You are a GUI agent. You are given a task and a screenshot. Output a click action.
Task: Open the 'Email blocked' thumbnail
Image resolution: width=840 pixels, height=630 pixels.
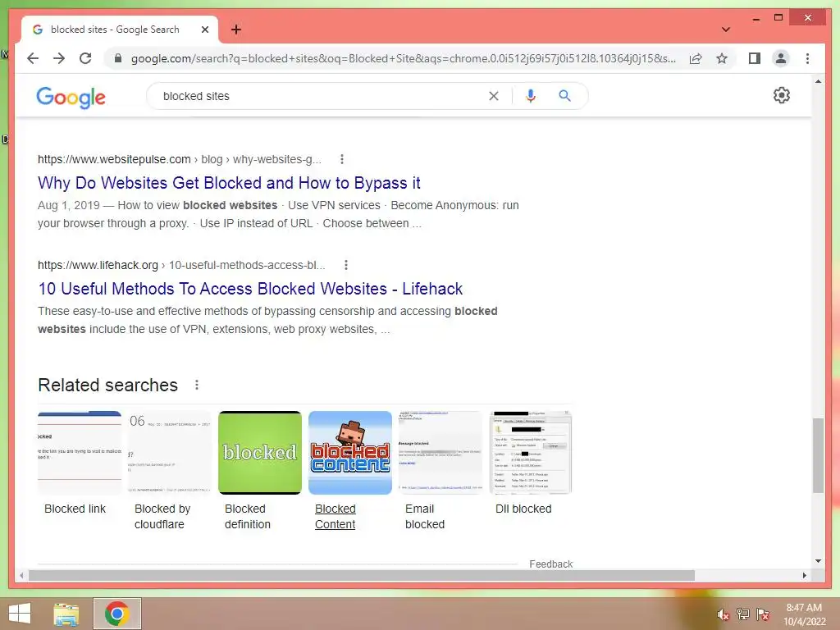[x=441, y=453]
